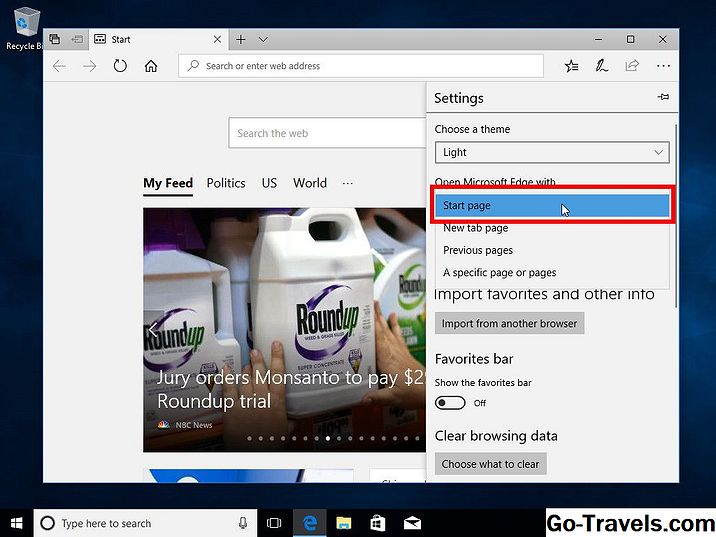Click Choose what to clear button

click(490, 464)
